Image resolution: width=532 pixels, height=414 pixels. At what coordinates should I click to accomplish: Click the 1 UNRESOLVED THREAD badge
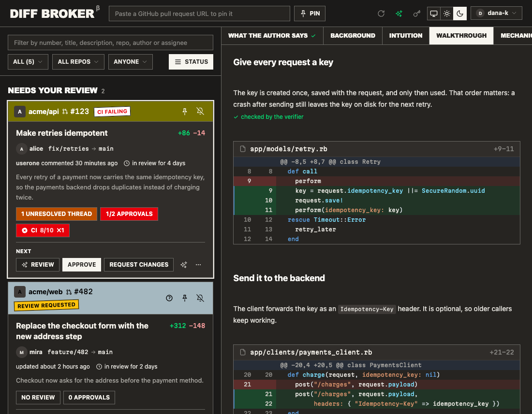[57, 214]
